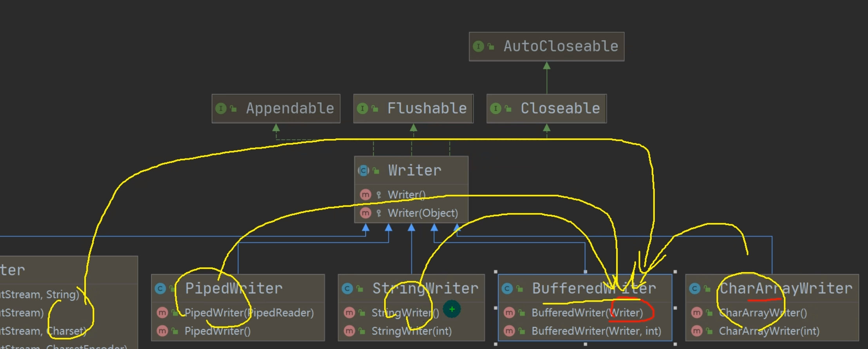Click method icon of StringWriter() row
Image resolution: width=868 pixels, height=349 pixels.
click(x=349, y=313)
